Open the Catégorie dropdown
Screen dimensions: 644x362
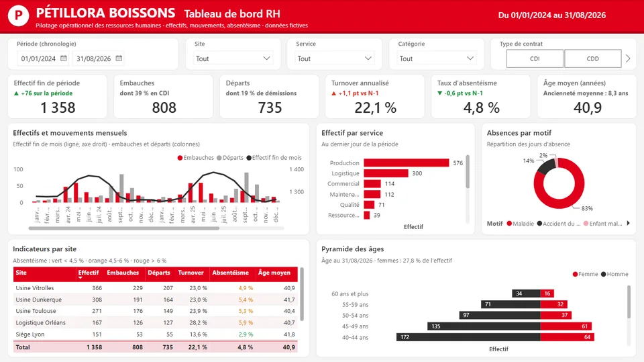(x=437, y=59)
